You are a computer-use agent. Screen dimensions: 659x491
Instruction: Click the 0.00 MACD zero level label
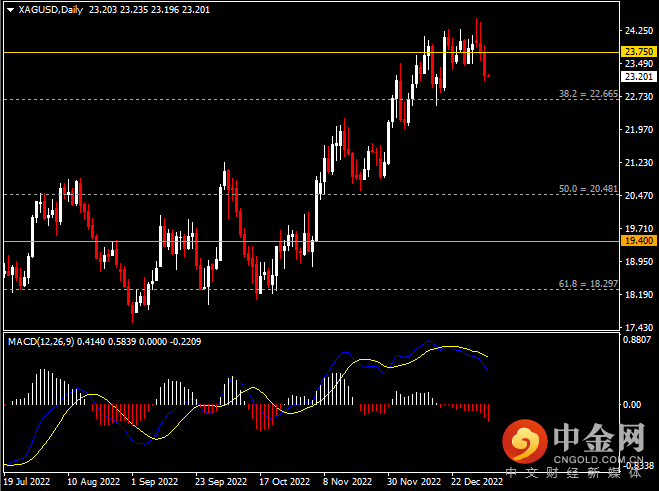632,405
